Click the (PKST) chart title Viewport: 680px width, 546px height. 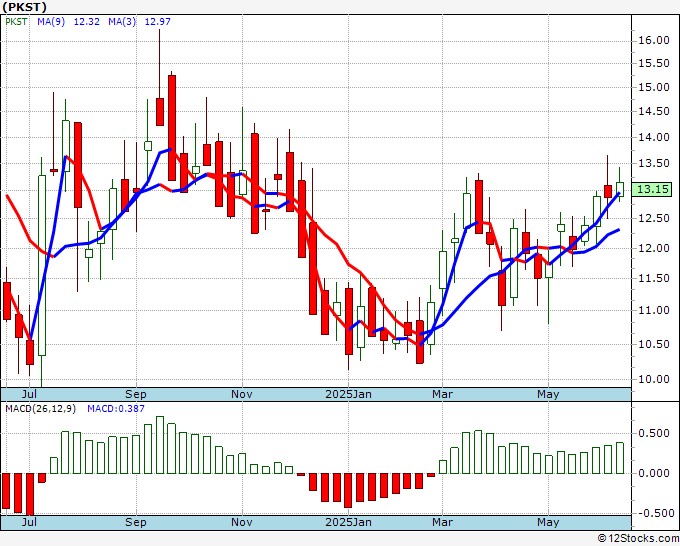point(24,7)
